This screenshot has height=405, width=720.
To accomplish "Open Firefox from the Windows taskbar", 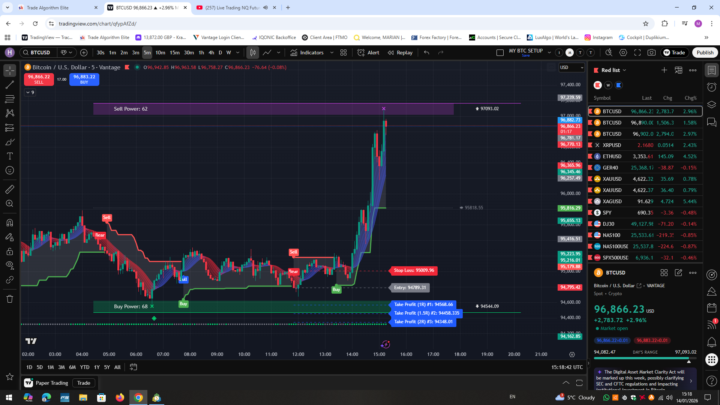I will click(x=120, y=398).
